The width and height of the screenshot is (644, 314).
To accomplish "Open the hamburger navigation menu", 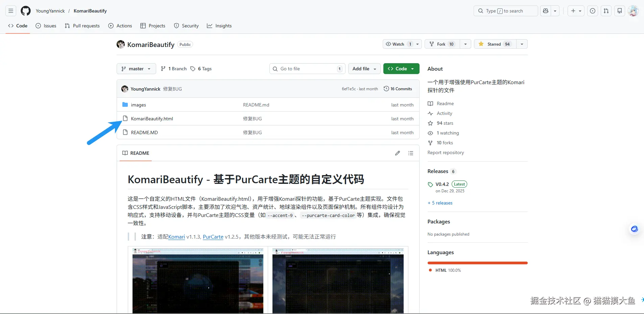I will click(x=11, y=11).
